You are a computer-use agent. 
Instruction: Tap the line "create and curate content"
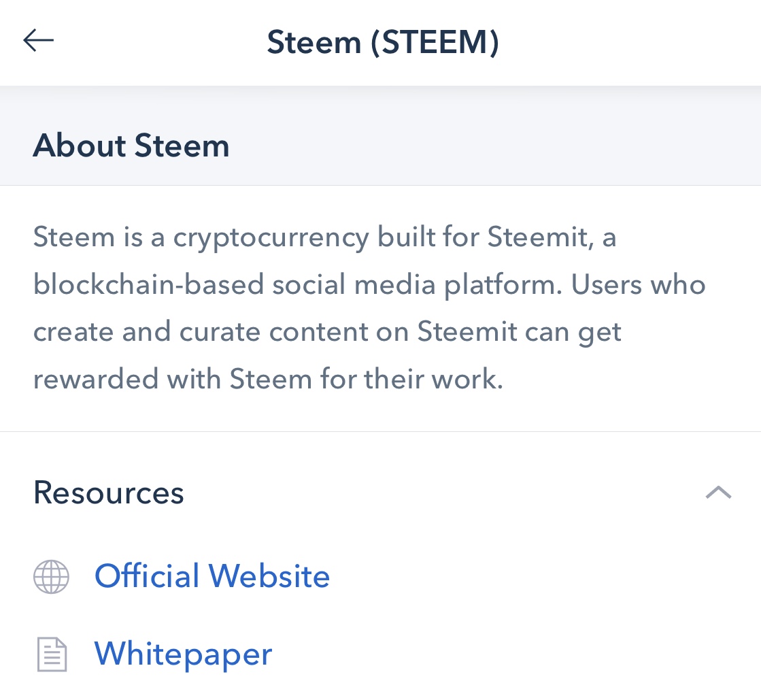[327, 333]
